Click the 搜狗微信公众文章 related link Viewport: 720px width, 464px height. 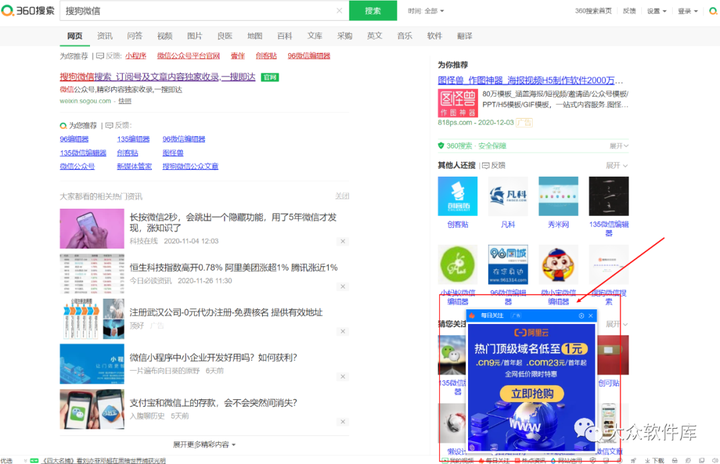click(x=190, y=166)
